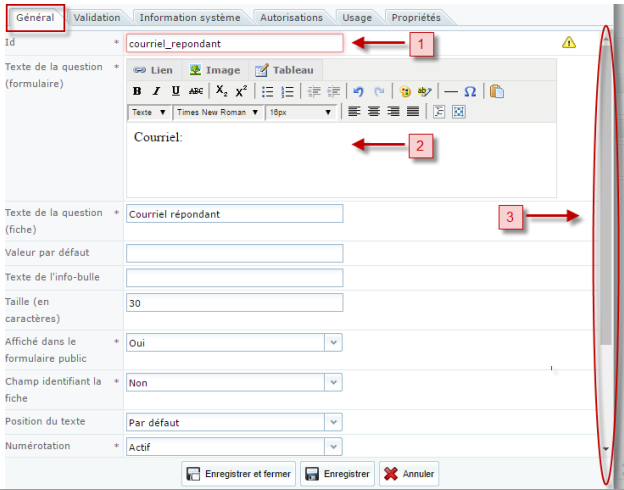Click the Texte de l'info-bulle field
The image size is (624, 490).
(x=234, y=278)
